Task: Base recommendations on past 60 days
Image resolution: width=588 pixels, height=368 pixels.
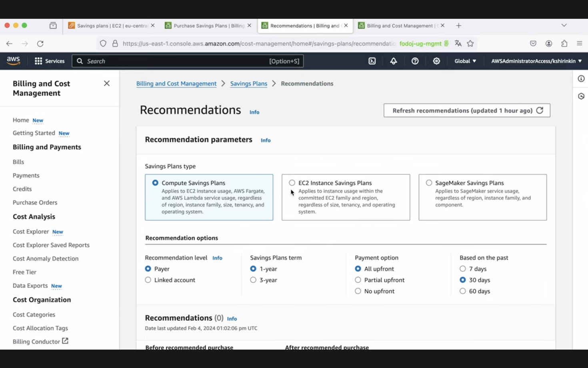Action: (463, 291)
